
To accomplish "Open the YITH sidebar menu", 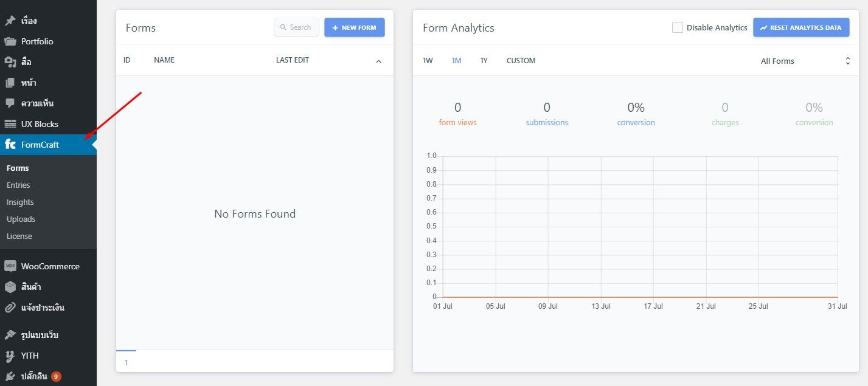I will pos(48,356).
